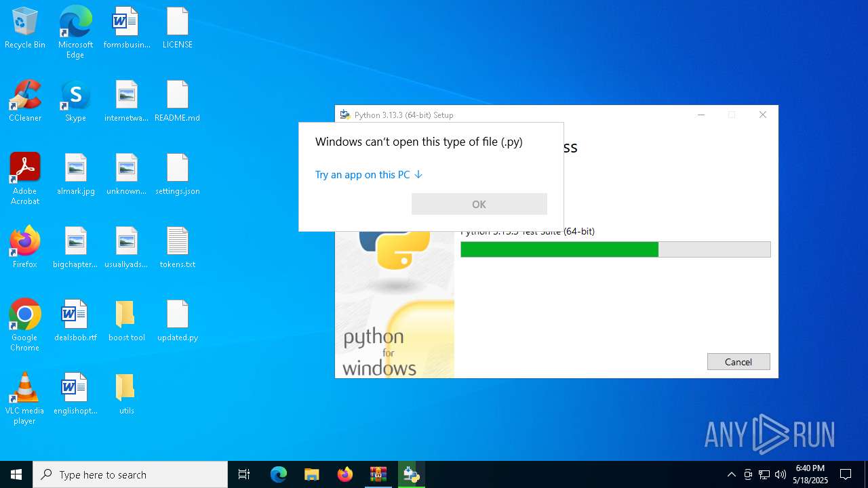Viewport: 868px width, 488px height.
Task: Close the Python Setup window
Action: tap(763, 115)
